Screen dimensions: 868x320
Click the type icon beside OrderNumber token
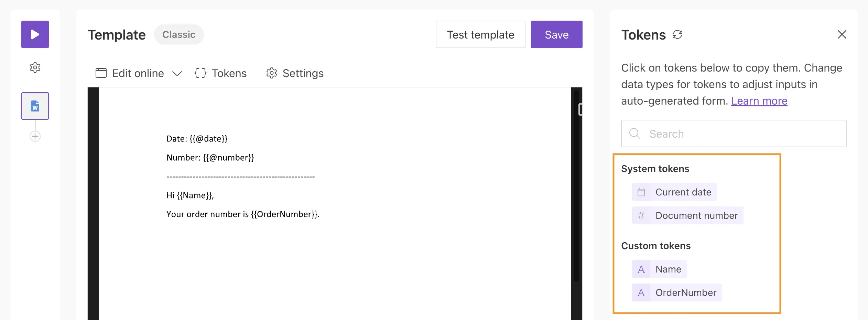point(641,292)
